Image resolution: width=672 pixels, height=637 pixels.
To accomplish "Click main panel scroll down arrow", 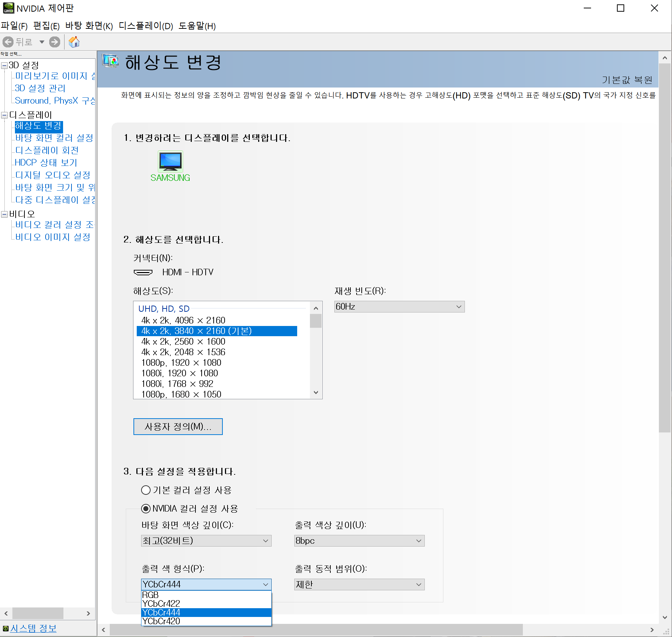I will click(x=665, y=617).
